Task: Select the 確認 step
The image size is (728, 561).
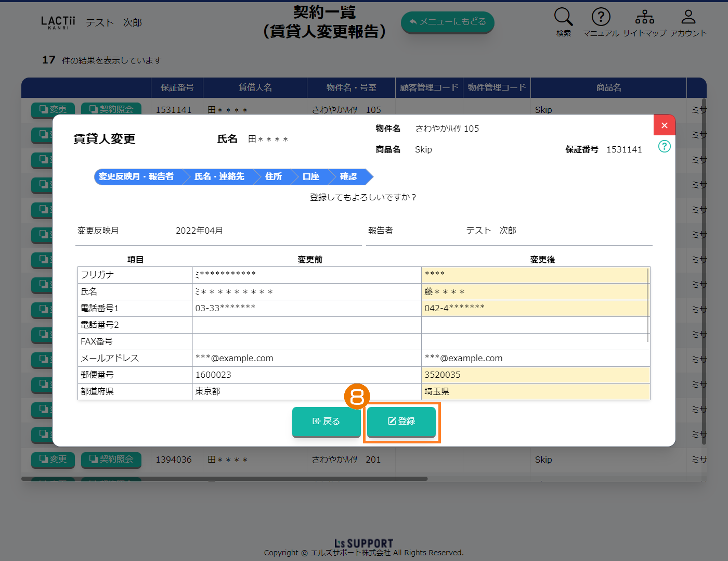Action: click(x=348, y=177)
